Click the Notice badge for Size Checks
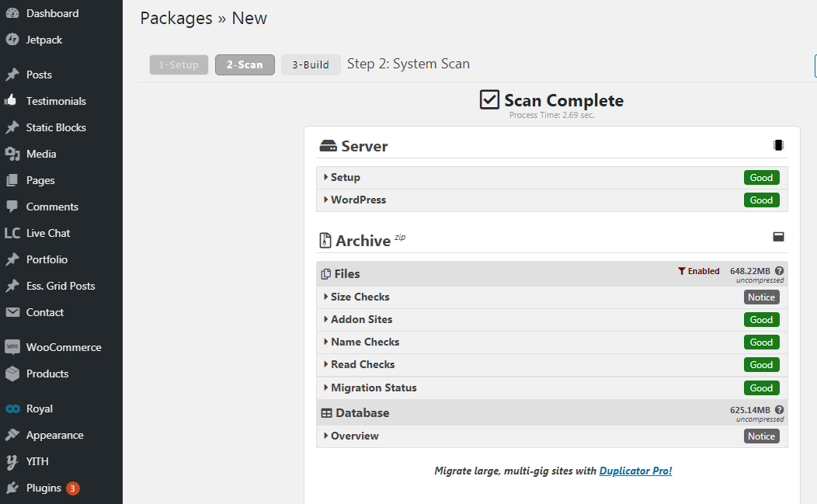Viewport: 817px width, 504px height. point(761,297)
